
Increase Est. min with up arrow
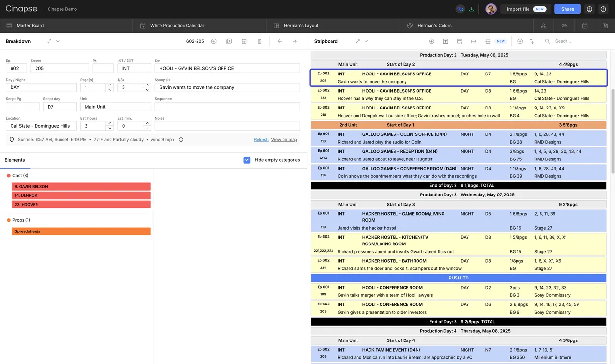[147, 123]
